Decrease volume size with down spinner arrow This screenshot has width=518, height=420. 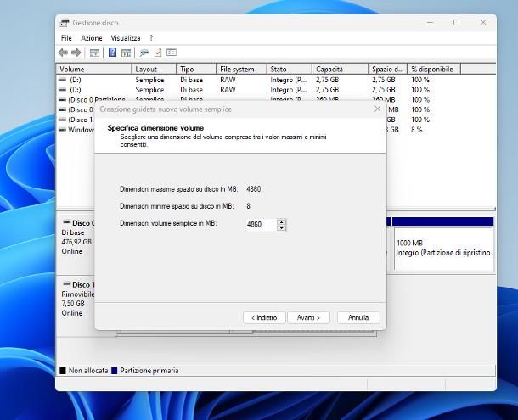[x=281, y=228]
